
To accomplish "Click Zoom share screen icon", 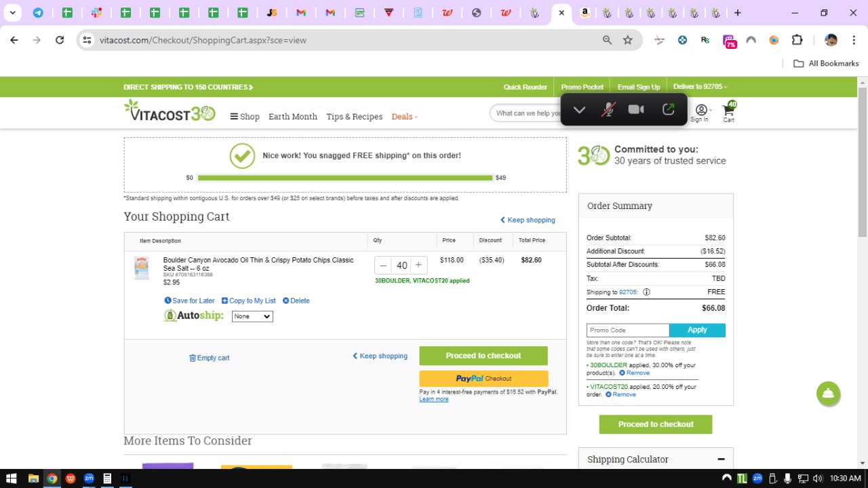I will (668, 109).
